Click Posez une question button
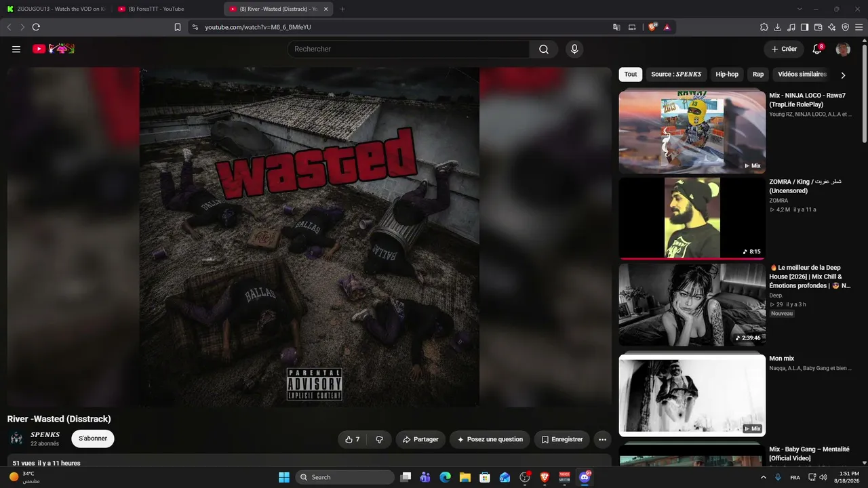Image resolution: width=868 pixels, height=488 pixels. coord(490,439)
